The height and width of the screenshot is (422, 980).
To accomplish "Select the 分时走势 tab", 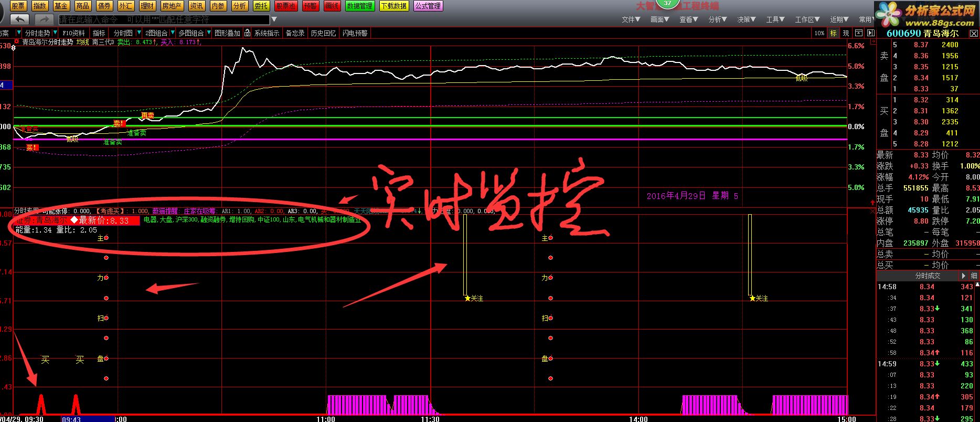I will point(38,33).
